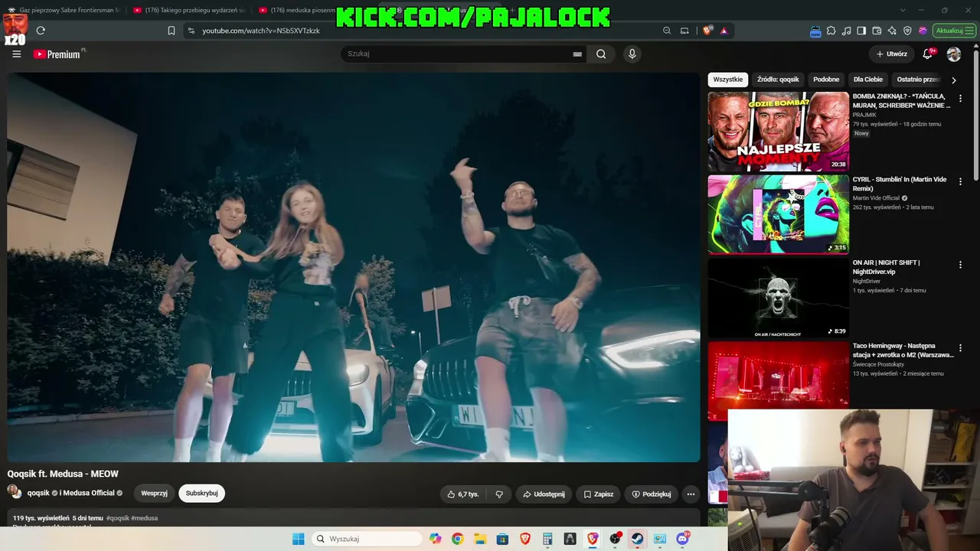This screenshot has width=980, height=551.
Task: Open the browser tab search dropdown chevron
Action: pyautogui.click(x=903, y=10)
